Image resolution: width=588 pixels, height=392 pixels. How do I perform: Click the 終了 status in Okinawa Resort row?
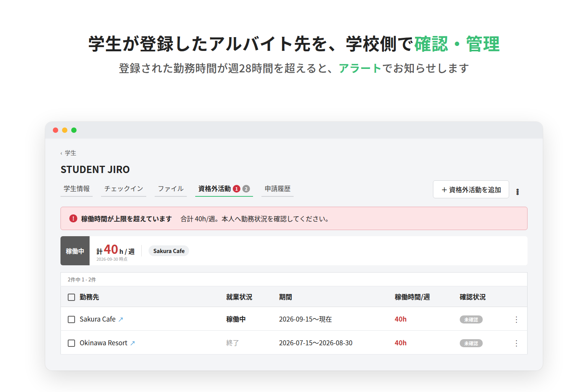[233, 343]
